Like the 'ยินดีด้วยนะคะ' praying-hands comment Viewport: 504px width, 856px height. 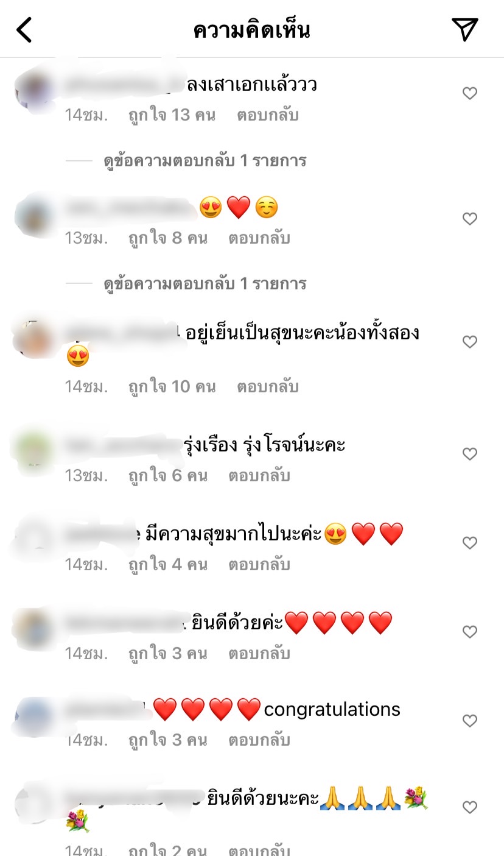pyautogui.click(x=469, y=807)
